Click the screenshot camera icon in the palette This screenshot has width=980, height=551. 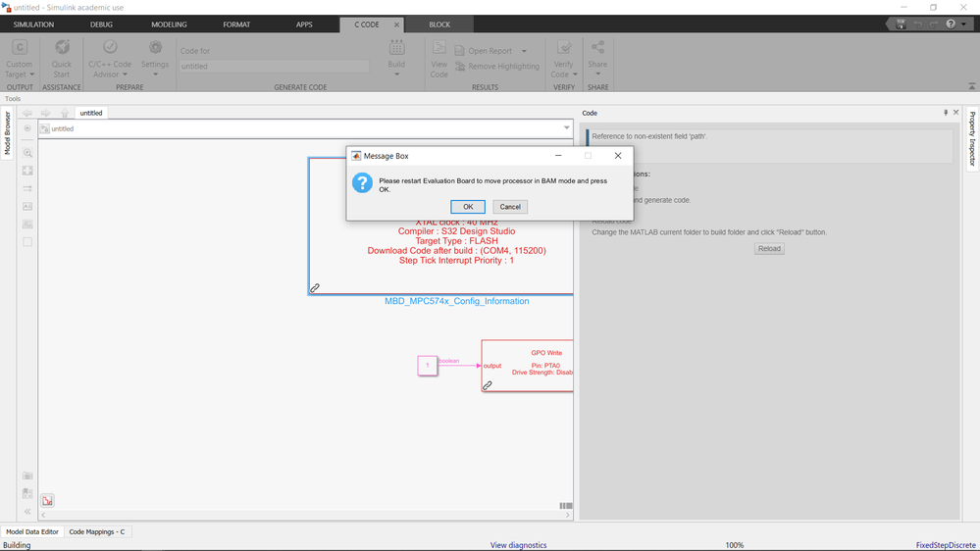[x=27, y=476]
